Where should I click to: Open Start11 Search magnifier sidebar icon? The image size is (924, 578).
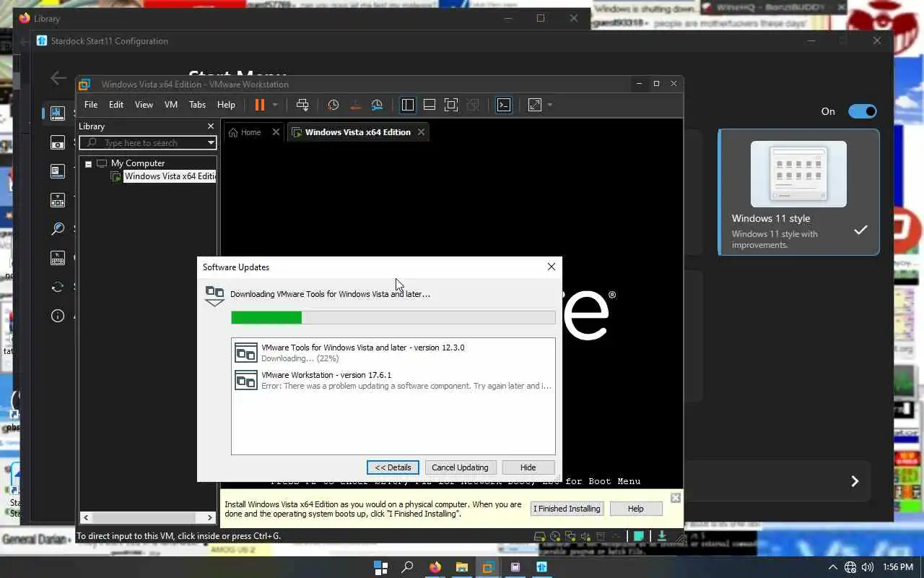[x=58, y=229]
